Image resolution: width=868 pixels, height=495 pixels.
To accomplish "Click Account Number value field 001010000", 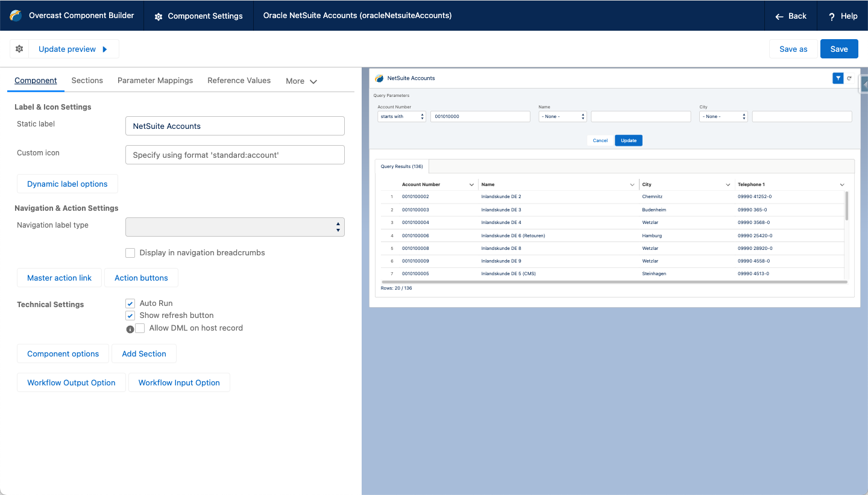I will 480,116.
